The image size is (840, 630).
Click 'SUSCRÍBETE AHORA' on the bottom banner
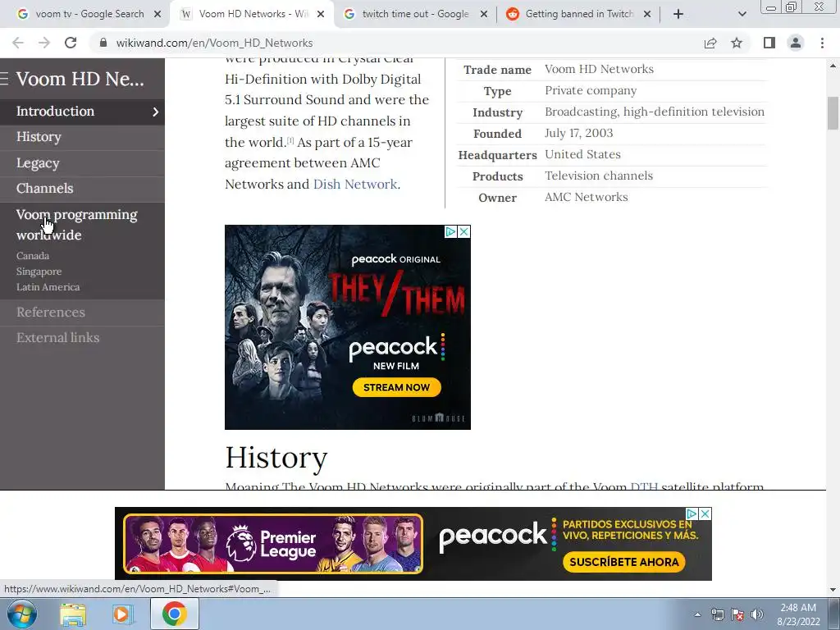coord(624,562)
